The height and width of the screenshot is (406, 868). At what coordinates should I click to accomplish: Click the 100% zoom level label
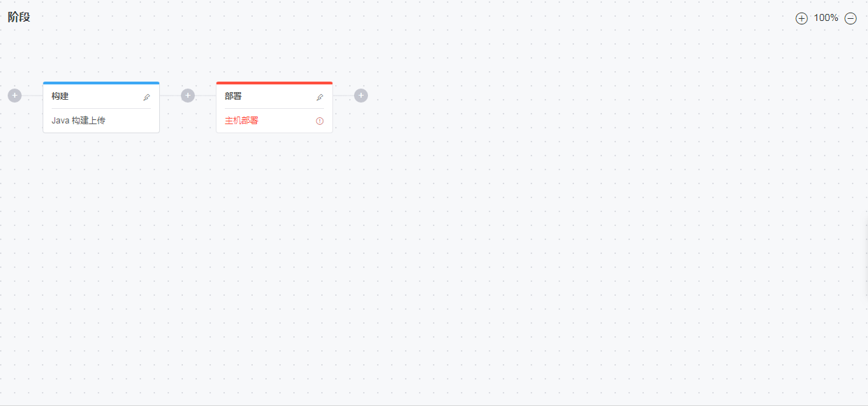pyautogui.click(x=826, y=18)
